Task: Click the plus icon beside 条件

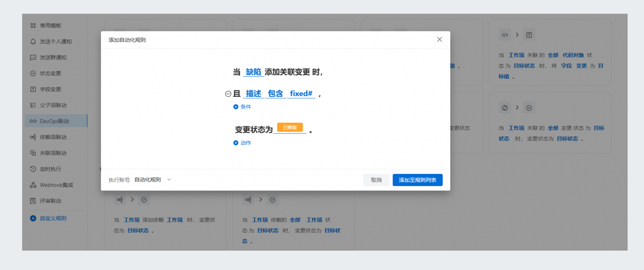Action: [235, 107]
